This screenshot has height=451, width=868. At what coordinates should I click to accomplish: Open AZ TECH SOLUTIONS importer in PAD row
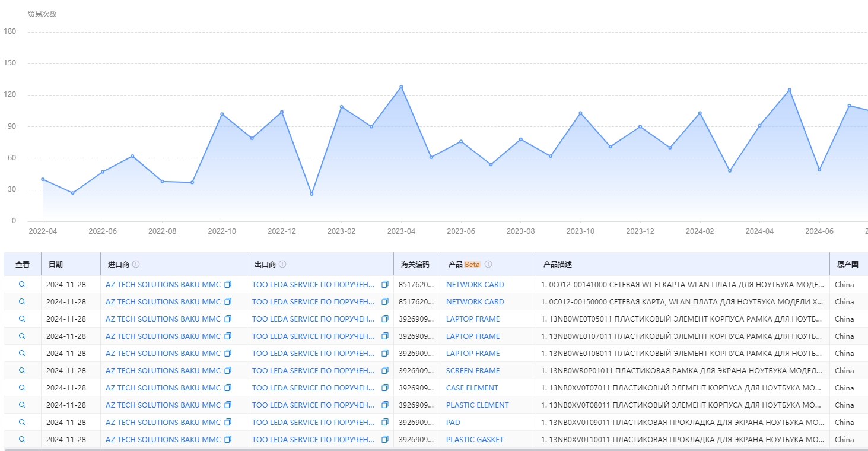(x=163, y=423)
